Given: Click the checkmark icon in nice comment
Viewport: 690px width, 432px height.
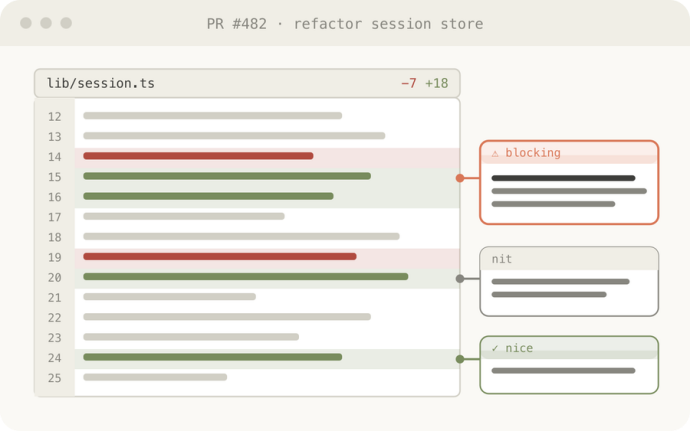Looking at the screenshot, I should [495, 348].
